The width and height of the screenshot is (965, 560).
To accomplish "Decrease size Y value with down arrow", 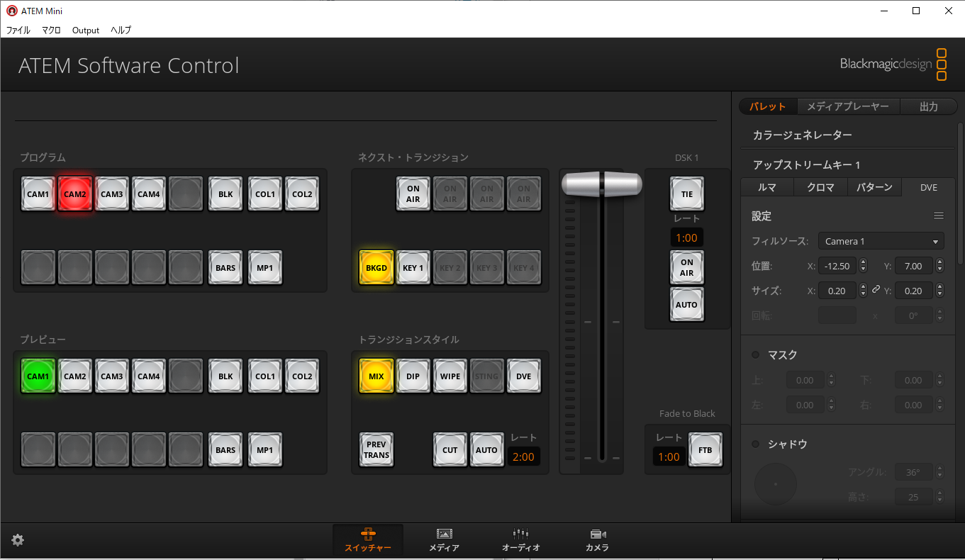I will tap(939, 295).
